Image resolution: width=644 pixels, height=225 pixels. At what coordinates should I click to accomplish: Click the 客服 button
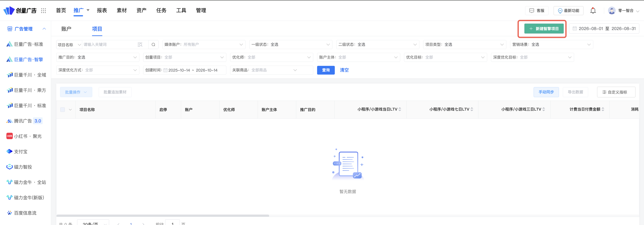click(x=537, y=10)
